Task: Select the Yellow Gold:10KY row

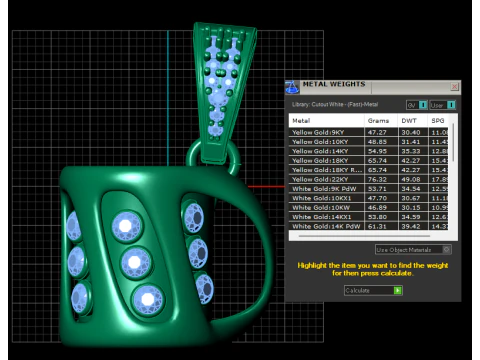Action: 368,141
